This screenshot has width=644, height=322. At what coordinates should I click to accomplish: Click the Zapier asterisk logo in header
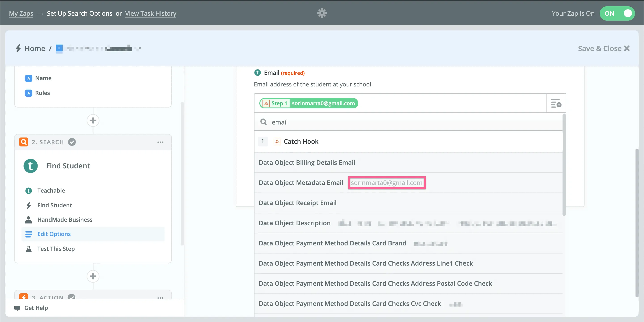(322, 13)
